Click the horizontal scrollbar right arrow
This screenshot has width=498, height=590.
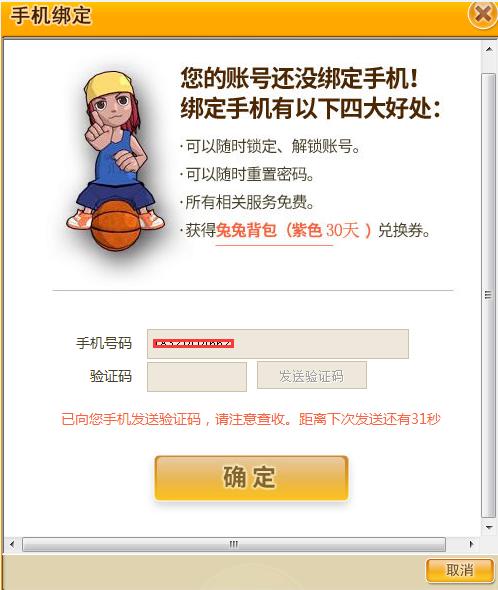[471, 544]
